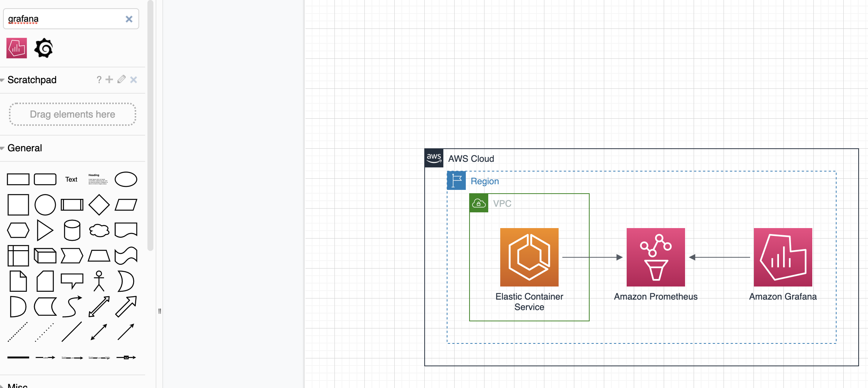Select the bidirectional arrow shape
Viewport: 868px width, 388px height.
(99, 306)
